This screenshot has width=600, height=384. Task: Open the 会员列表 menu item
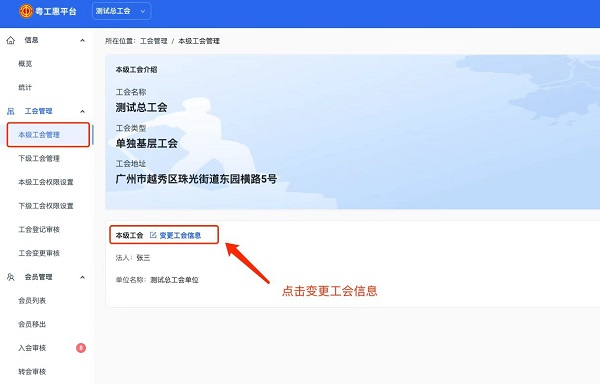click(x=32, y=301)
